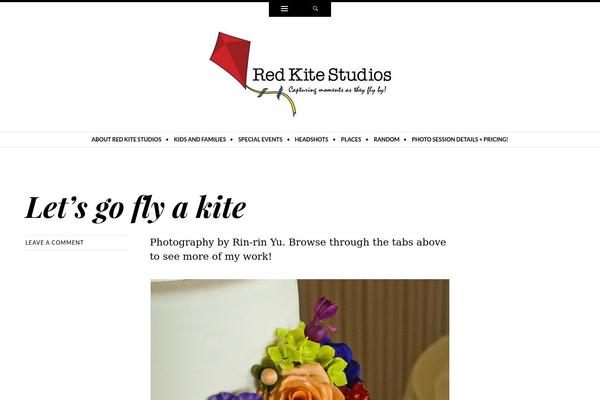The height and width of the screenshot is (400, 600).
Task: Click the red kite logo graphic
Action: 231,60
